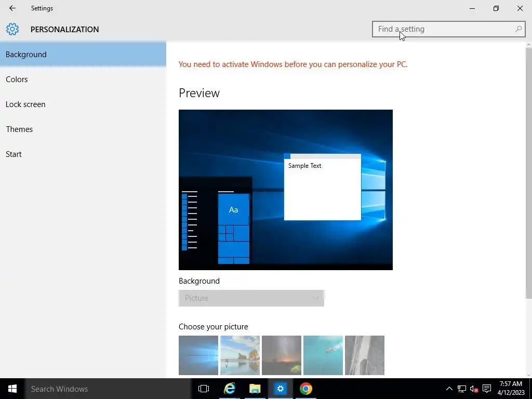
Task: Click the magnifier in Find a setting
Action: tap(518, 29)
